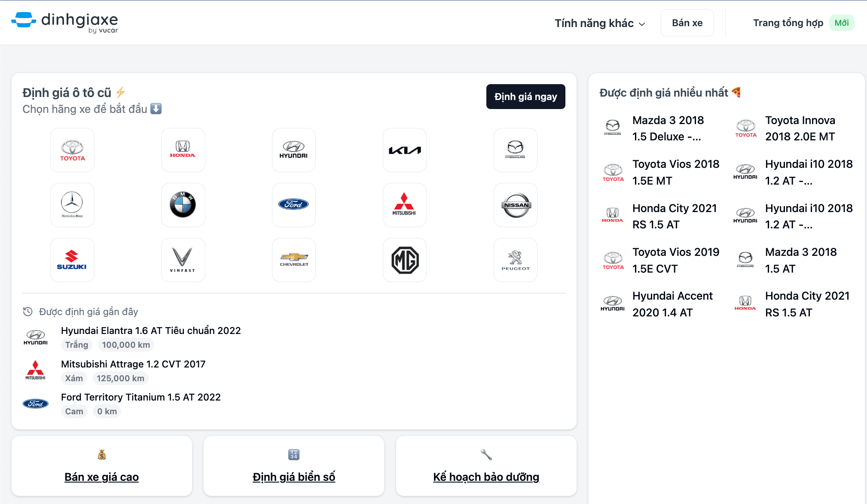Click Hyundai logo beside Accent 2020 1.4 AT

click(x=613, y=304)
